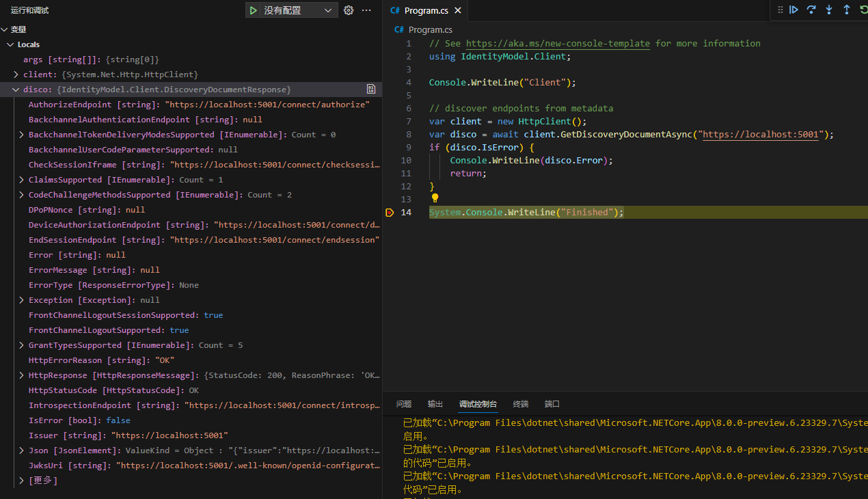Expand CodeChallengeMethodsSupported variable
This screenshot has height=499, width=868.
click(22, 195)
